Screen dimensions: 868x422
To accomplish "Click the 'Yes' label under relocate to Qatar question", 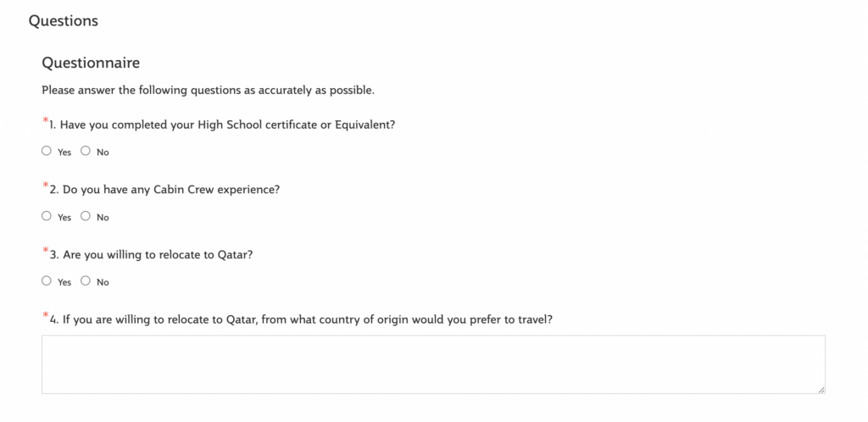I will pyautogui.click(x=64, y=283).
